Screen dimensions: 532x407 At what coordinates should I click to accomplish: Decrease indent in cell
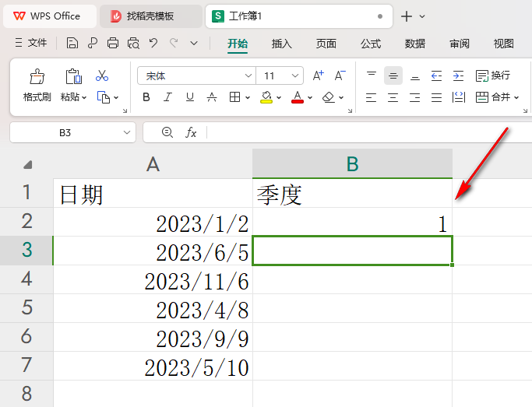tap(436, 75)
